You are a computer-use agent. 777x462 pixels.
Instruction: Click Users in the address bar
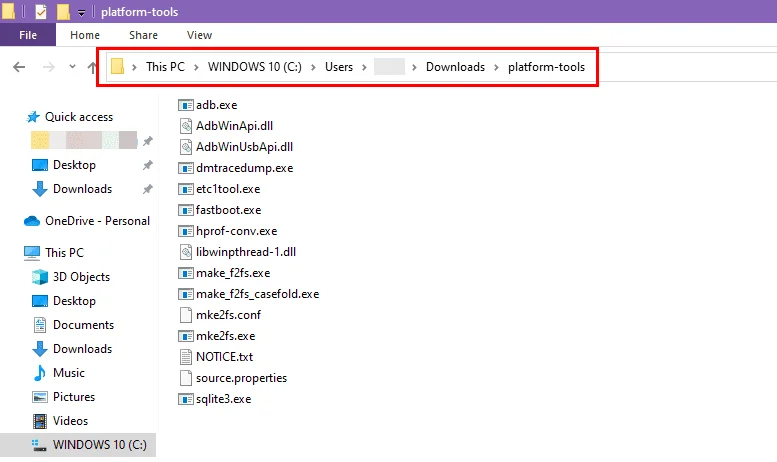pos(339,66)
